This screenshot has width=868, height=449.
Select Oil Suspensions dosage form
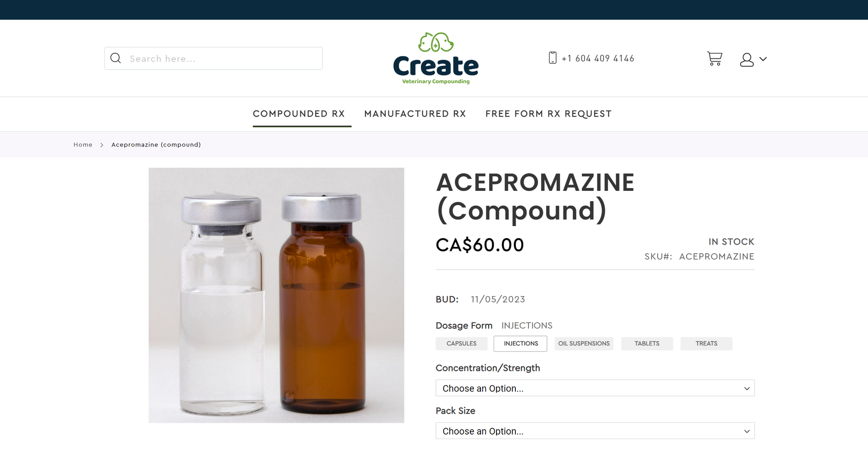point(584,344)
